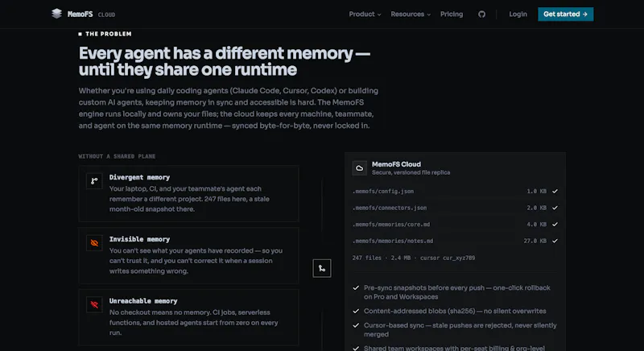
Task: Click checkmark next to core.md
Action: pos(555,224)
